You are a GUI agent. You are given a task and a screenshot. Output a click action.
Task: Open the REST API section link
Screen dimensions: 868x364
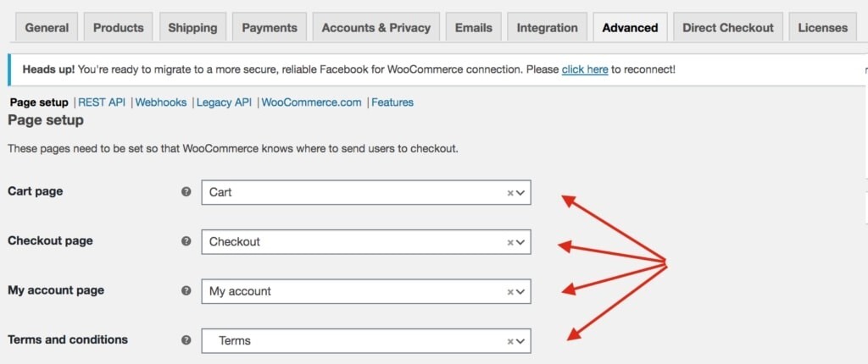point(102,102)
